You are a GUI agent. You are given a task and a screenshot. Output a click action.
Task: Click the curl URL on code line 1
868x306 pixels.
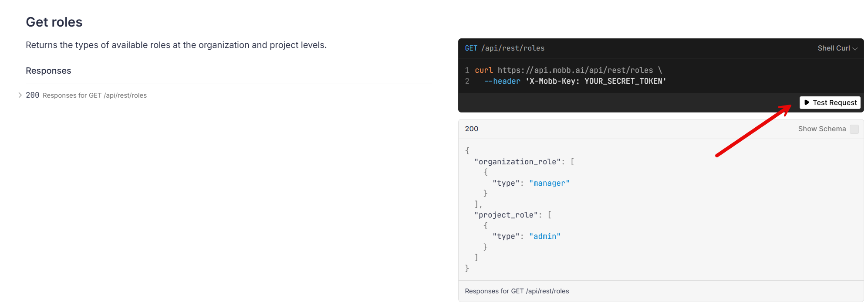pyautogui.click(x=575, y=70)
